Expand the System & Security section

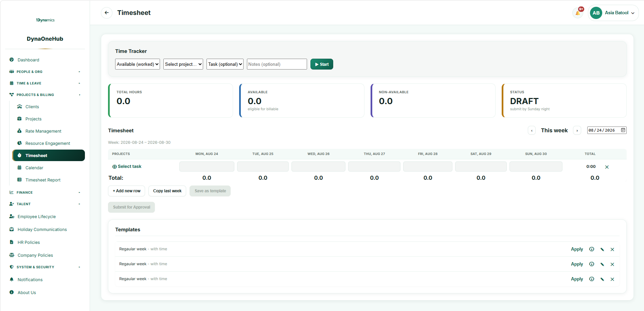[x=45, y=267]
